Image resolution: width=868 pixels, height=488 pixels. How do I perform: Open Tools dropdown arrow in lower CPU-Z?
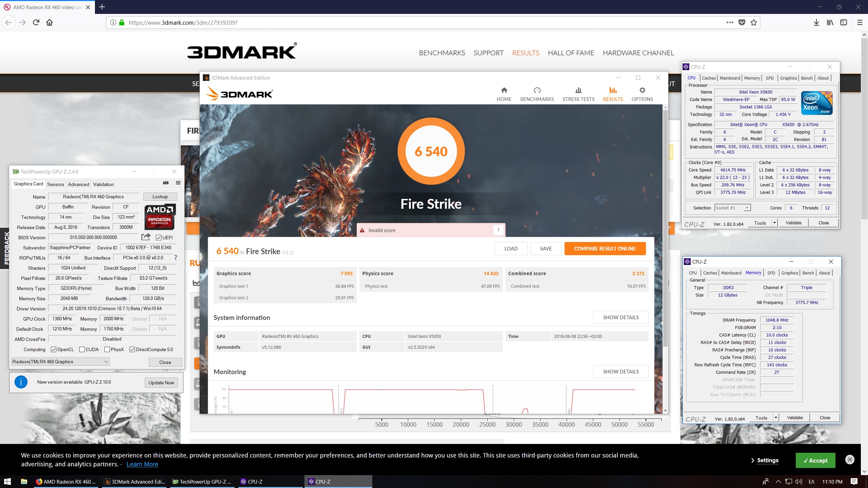(x=775, y=418)
